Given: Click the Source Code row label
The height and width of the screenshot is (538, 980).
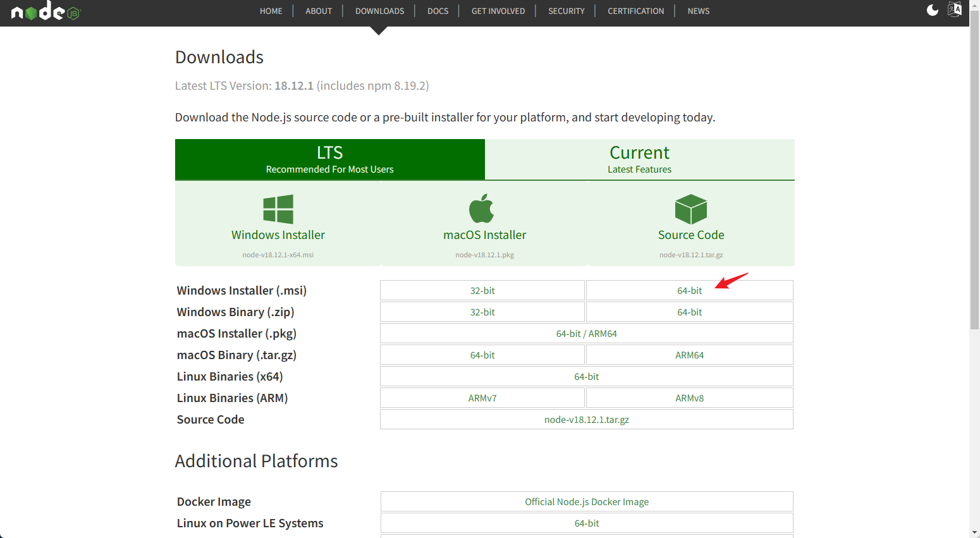Looking at the screenshot, I should (211, 420).
